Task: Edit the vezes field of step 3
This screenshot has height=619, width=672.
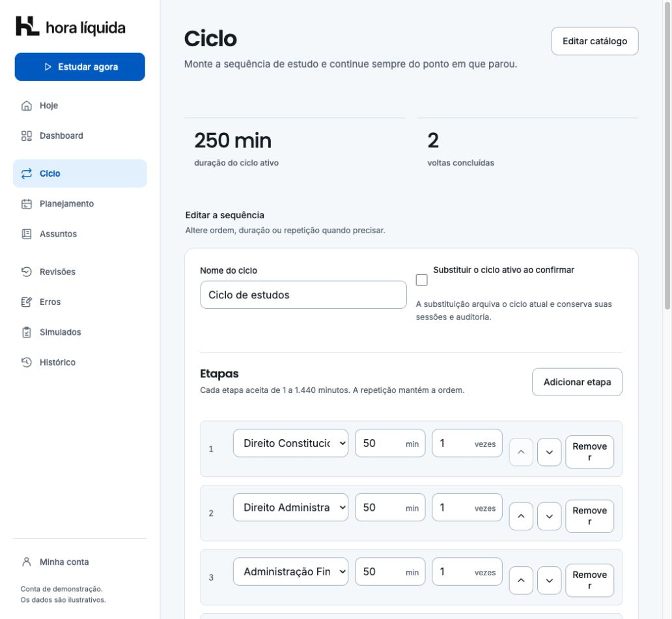Action: (467, 572)
